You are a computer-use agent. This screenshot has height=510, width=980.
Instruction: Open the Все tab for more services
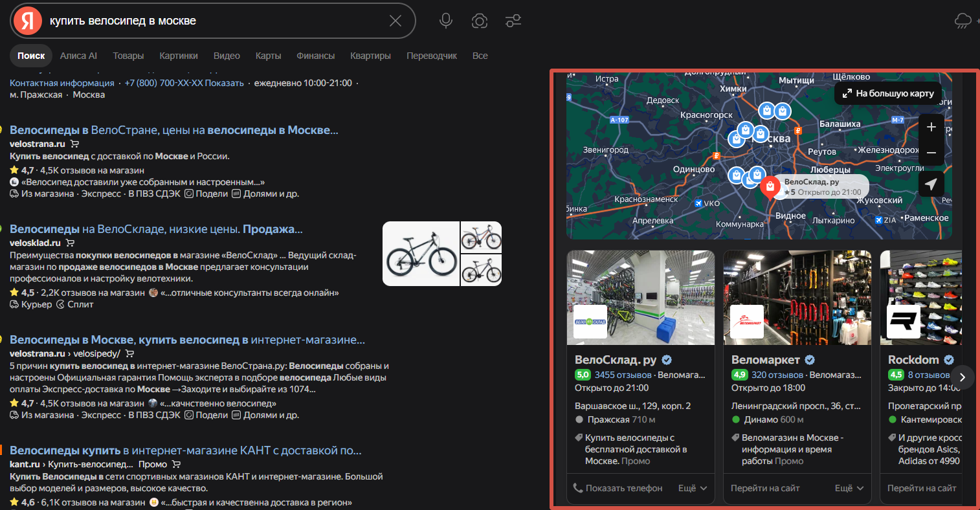click(x=480, y=56)
